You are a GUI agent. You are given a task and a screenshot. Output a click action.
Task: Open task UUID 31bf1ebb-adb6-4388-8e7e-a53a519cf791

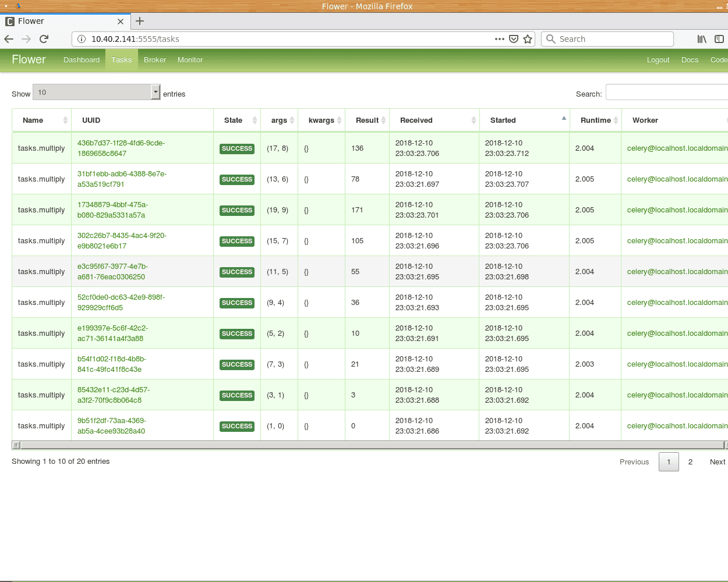coord(122,179)
